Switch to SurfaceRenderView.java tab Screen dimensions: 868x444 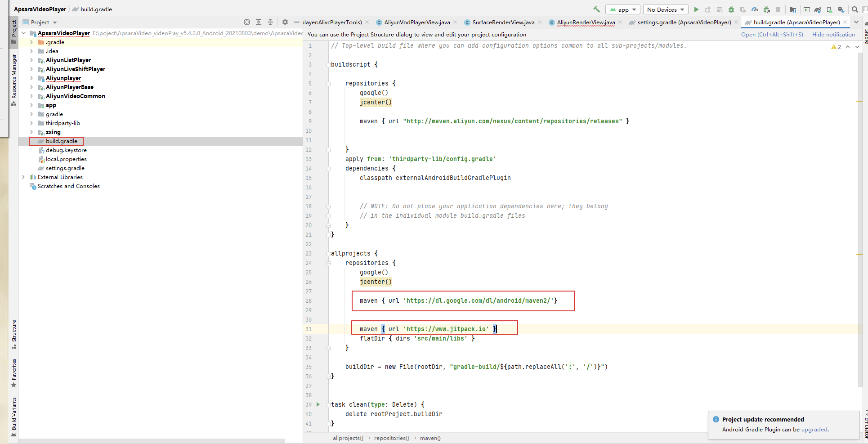coord(503,22)
